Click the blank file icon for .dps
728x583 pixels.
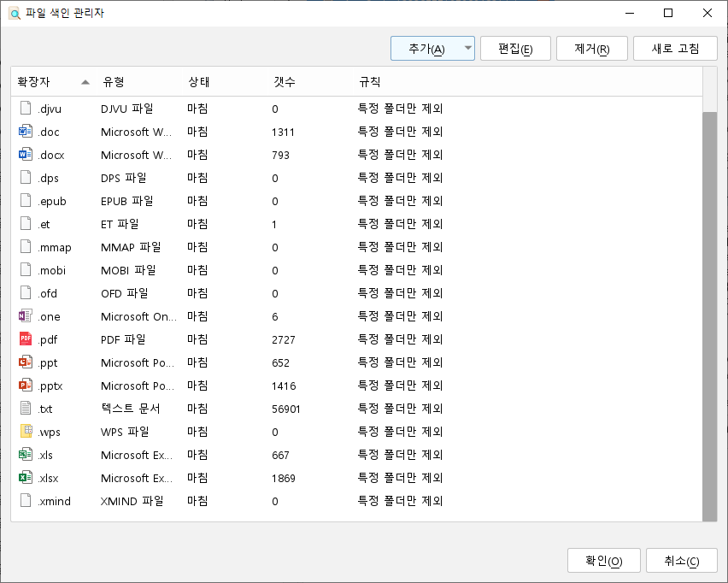(x=26, y=178)
